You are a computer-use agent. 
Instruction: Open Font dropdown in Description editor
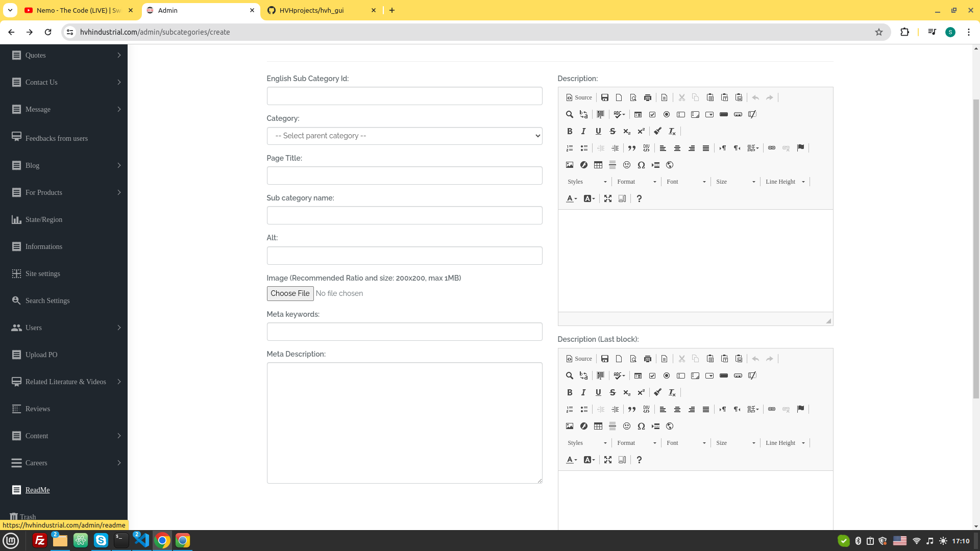point(686,182)
